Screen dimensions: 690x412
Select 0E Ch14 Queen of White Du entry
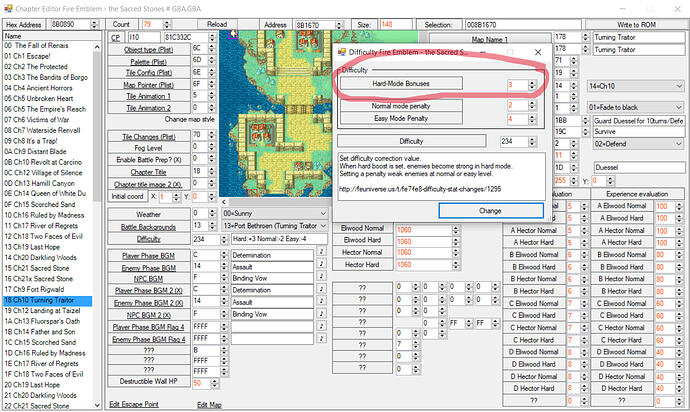48,194
